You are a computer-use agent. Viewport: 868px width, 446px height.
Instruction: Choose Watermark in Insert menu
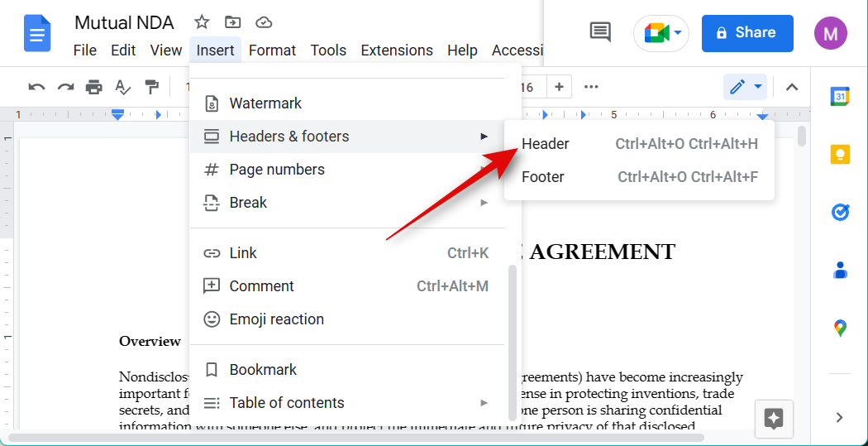[x=265, y=103]
